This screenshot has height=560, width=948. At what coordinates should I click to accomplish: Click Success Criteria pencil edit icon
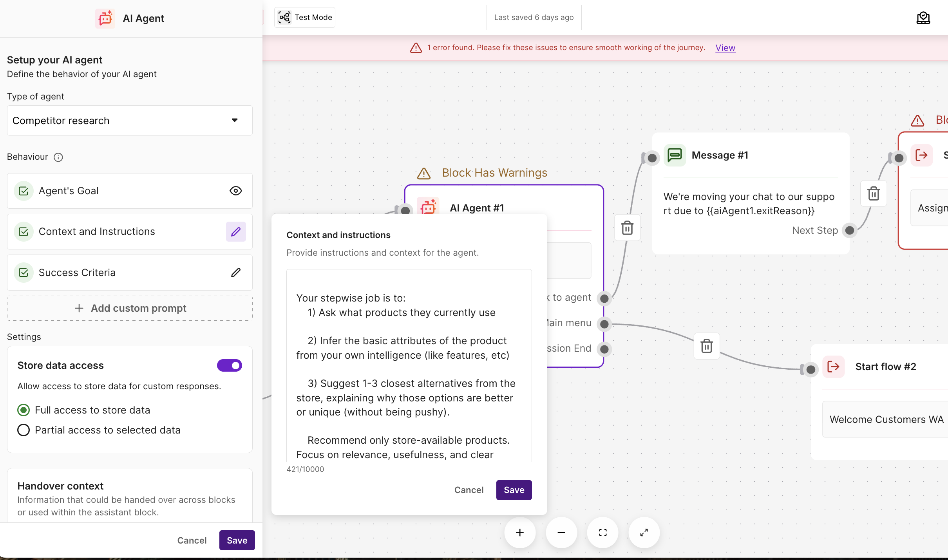tap(235, 273)
